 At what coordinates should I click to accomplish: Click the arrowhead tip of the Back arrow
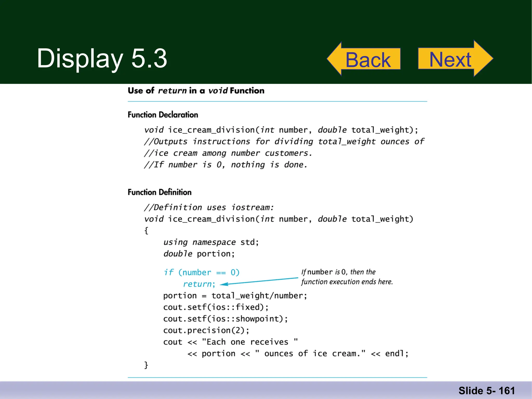coord(331,59)
